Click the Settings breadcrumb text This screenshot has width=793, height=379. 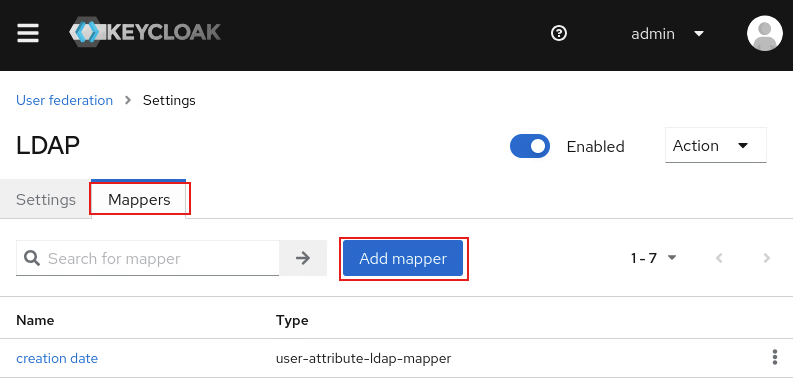[x=169, y=100]
